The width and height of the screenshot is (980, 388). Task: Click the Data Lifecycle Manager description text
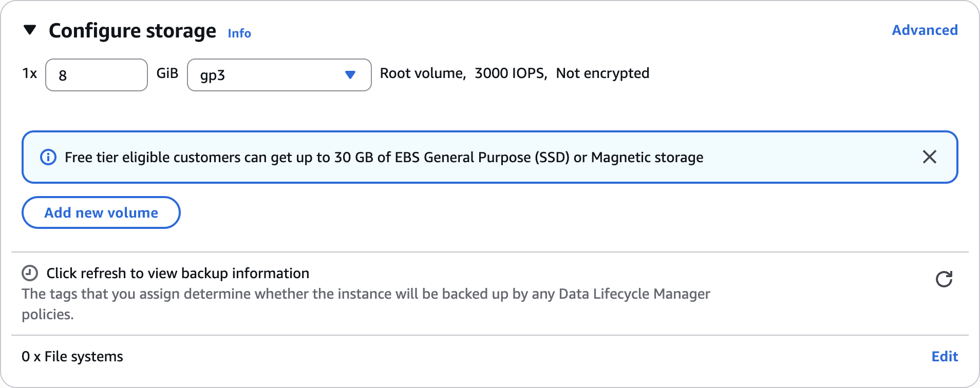coord(366,294)
